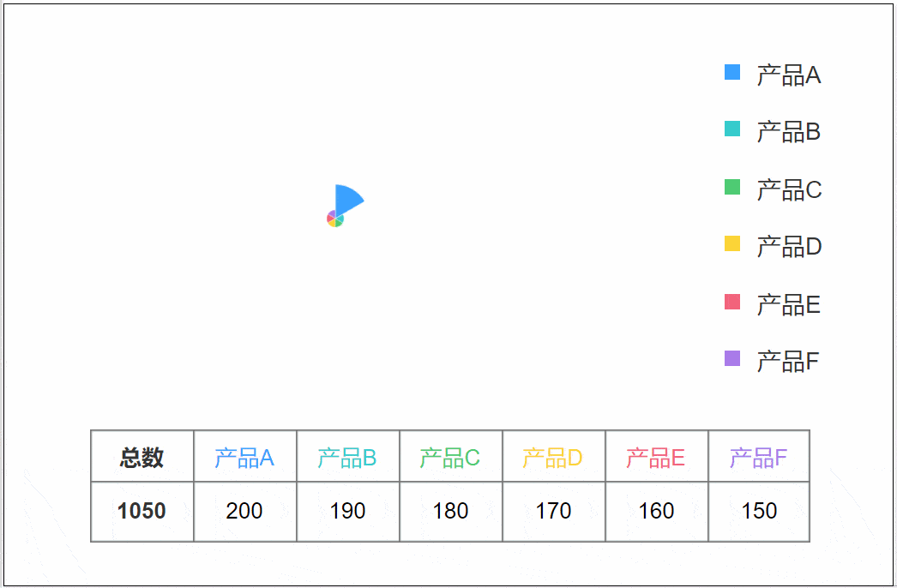897x588 pixels.
Task: Toggle the 产品C legend label
Action: click(x=790, y=190)
